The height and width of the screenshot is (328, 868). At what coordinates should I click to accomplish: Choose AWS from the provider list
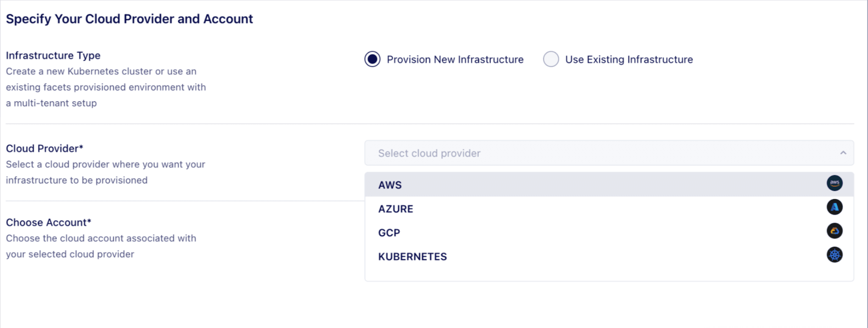(x=390, y=185)
